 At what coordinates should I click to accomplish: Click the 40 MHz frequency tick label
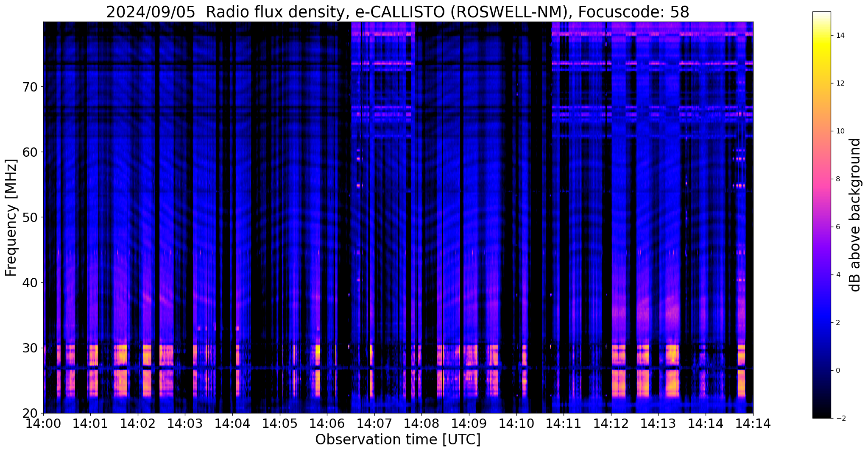coord(30,283)
